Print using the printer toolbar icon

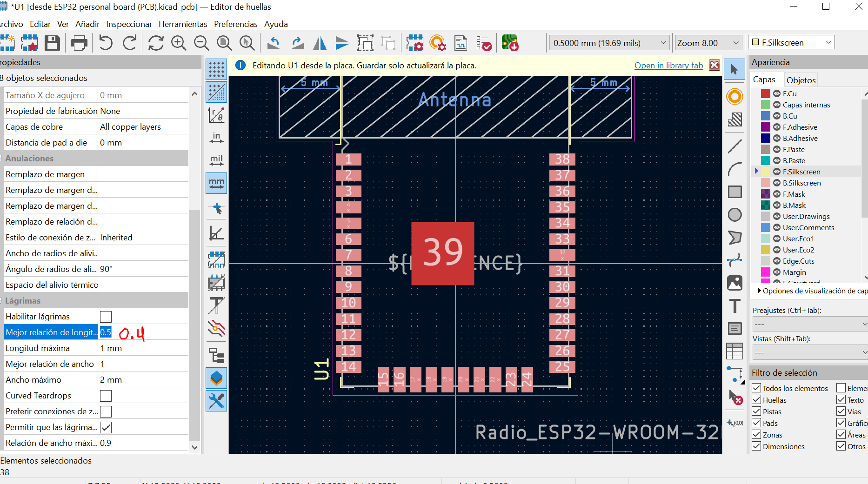click(79, 43)
